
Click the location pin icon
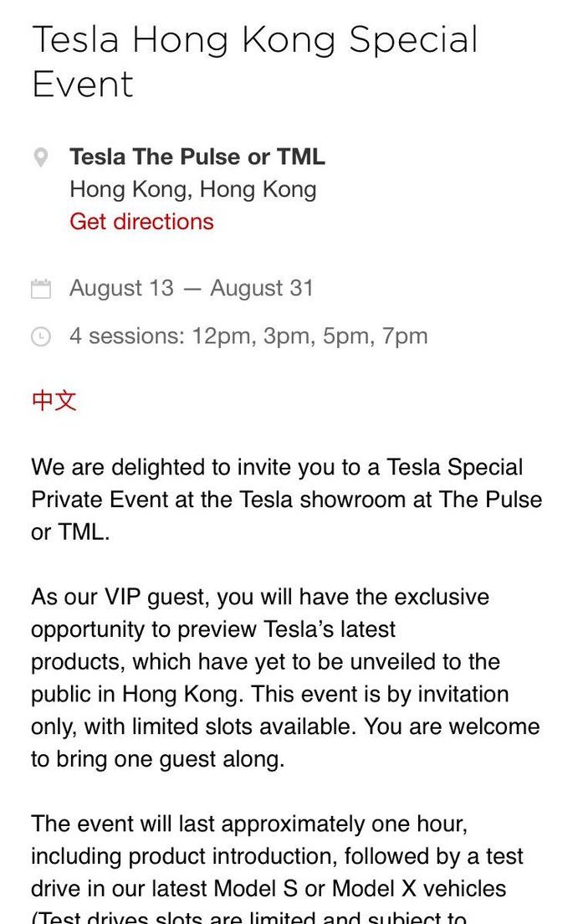coord(41,157)
